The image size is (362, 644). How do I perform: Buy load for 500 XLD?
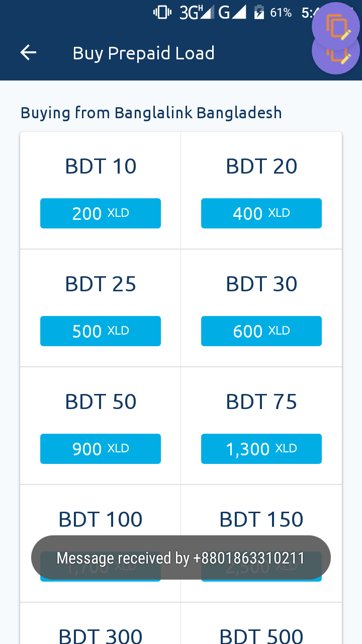point(101,331)
